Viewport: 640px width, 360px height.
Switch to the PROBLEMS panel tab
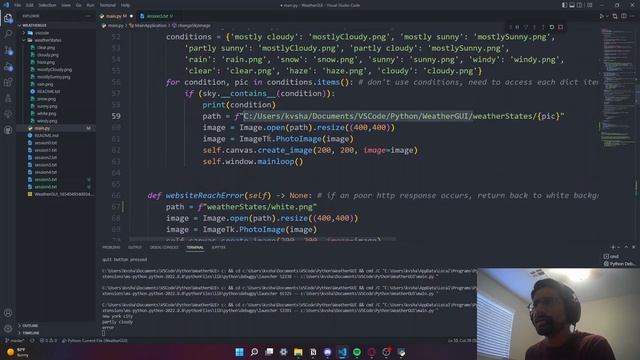(111, 247)
